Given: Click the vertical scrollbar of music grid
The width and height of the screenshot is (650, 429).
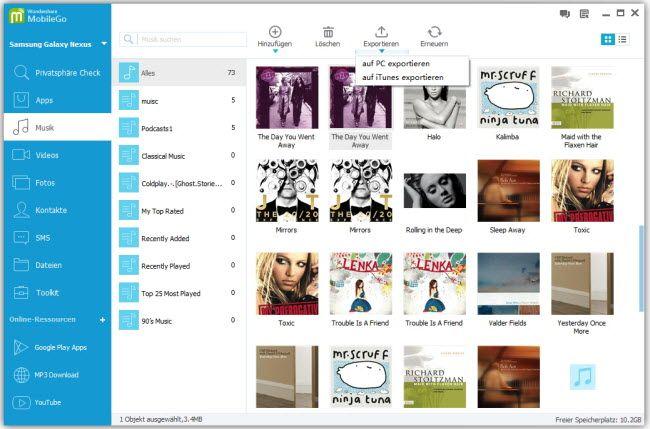Looking at the screenshot, I should pyautogui.click(x=641, y=267).
